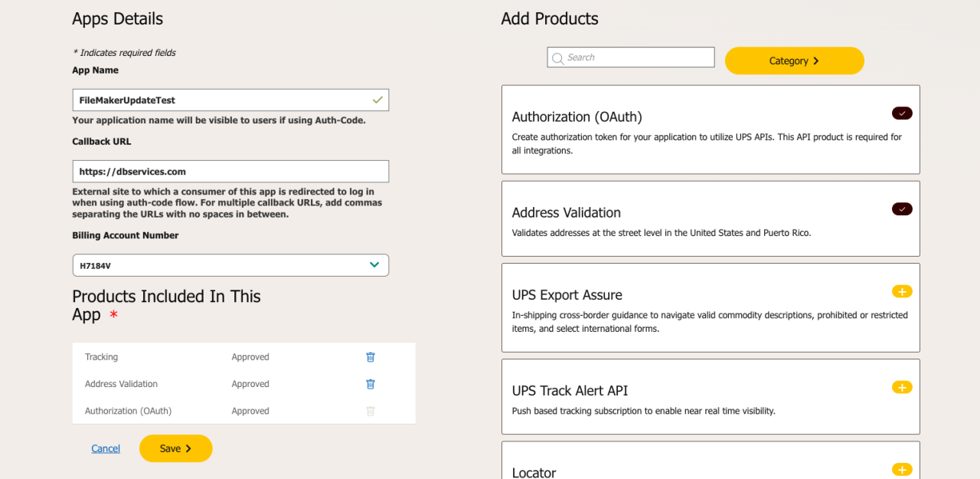Viewport: 980px width, 479px height.
Task: Remove Address Validation using its trash icon
Action: pos(371,384)
